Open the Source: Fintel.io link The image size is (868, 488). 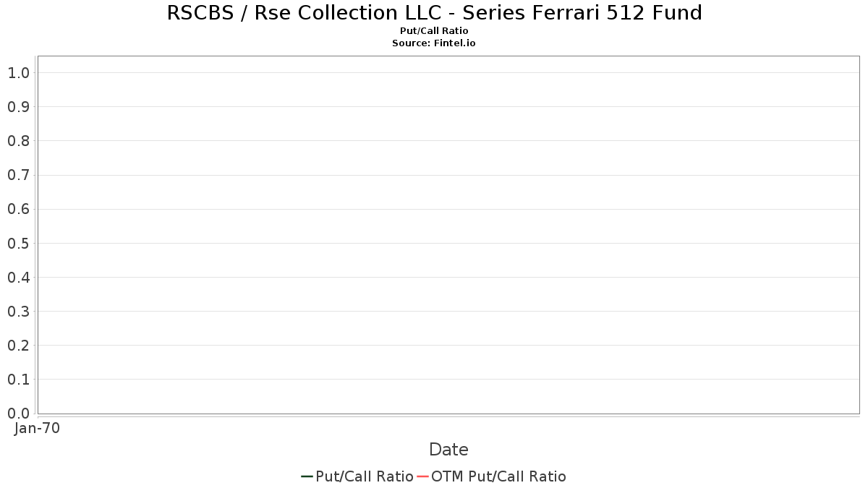434,43
